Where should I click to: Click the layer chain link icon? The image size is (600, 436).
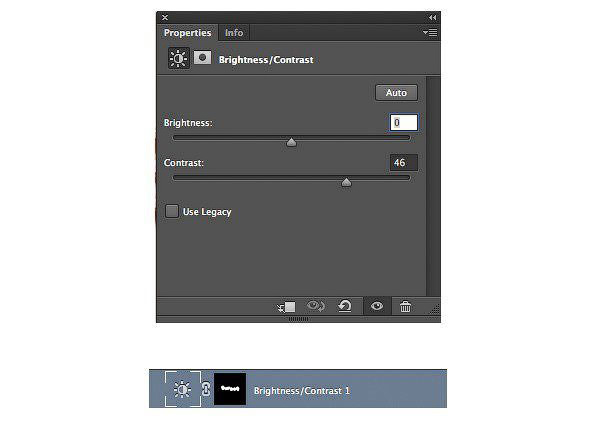point(206,389)
